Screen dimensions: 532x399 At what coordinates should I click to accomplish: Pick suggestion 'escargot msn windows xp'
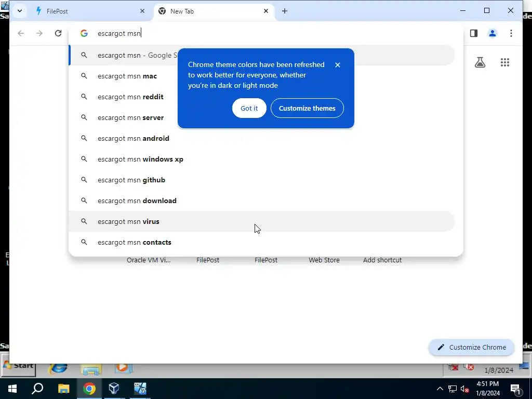[x=262, y=159]
